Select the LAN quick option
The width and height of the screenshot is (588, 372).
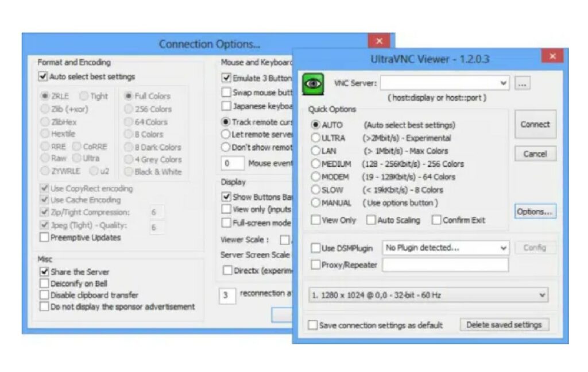[x=316, y=151]
